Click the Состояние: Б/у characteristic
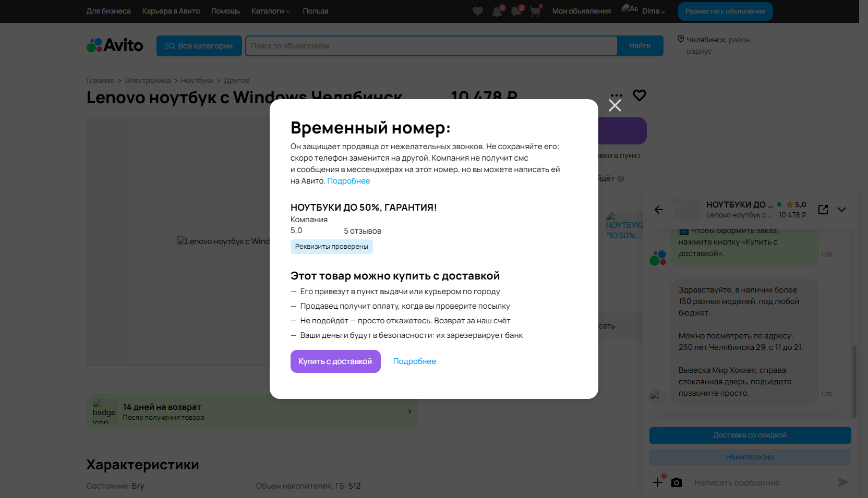The image size is (868, 498). click(115, 486)
